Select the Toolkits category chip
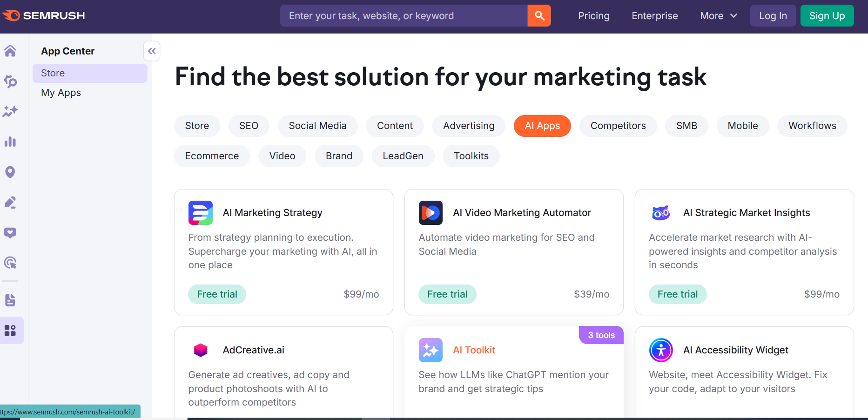868x420 pixels. pos(471,156)
